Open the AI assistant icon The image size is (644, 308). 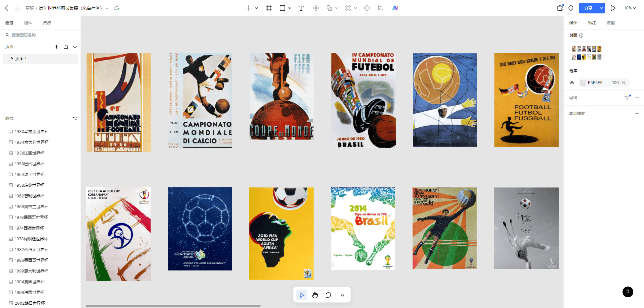[x=395, y=8]
